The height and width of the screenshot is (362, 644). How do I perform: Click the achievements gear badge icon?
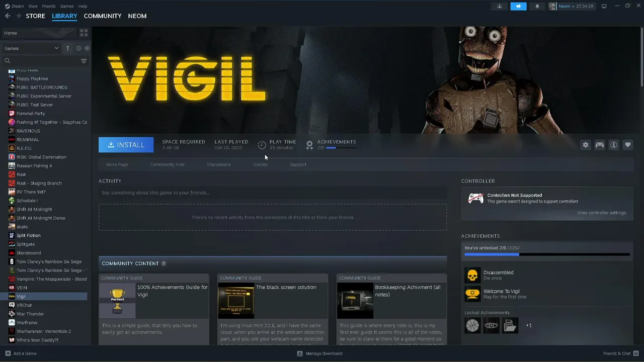(310, 145)
